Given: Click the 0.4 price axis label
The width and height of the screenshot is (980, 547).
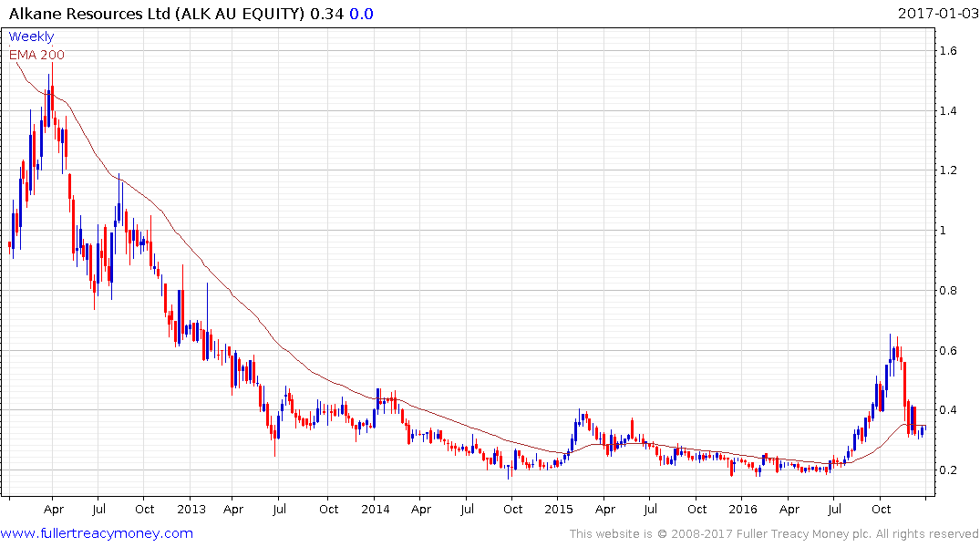Looking at the screenshot, I should (948, 410).
